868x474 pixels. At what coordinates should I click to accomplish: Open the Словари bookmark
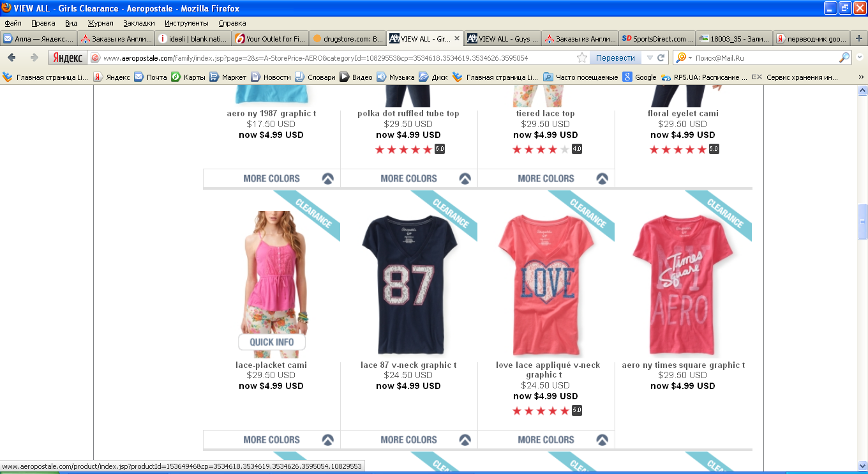click(315, 77)
